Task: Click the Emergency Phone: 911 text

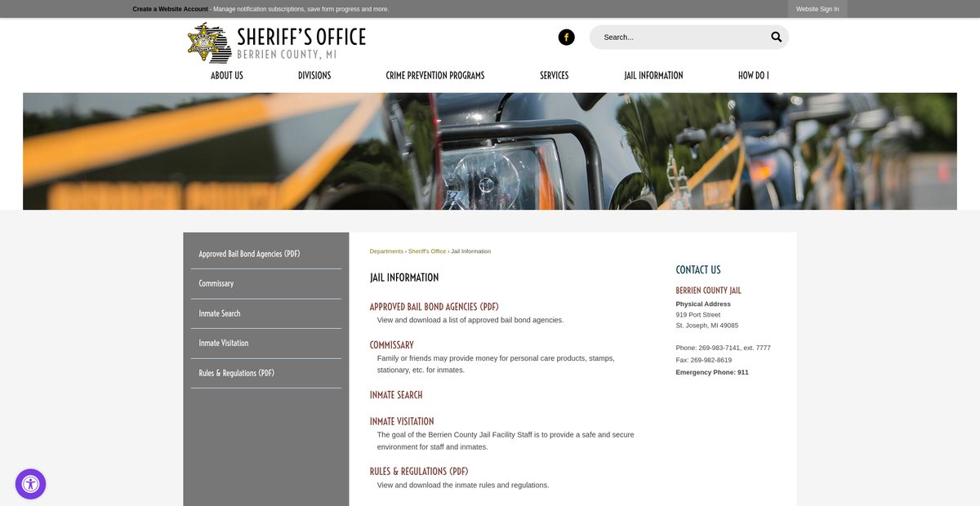Action: click(712, 372)
